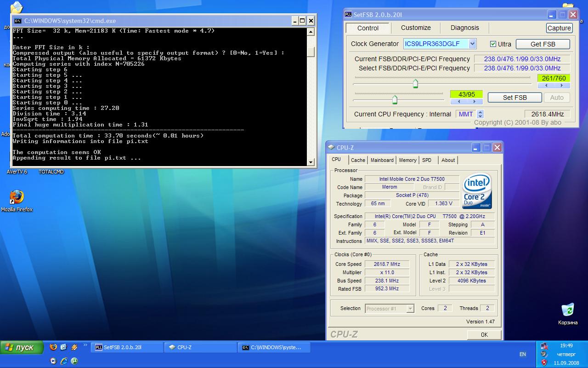588x368 pixels.
Task: Toggle the Ultra checkbox in SetFSB
Action: 493,44
